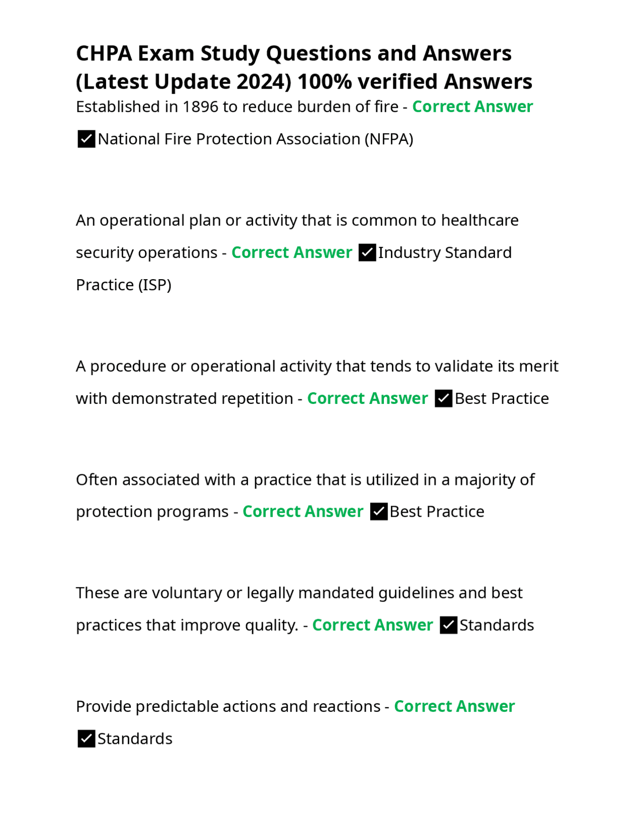
Task: Click checkmark on the 'protection programs' line
Action: pyautogui.click(x=378, y=512)
